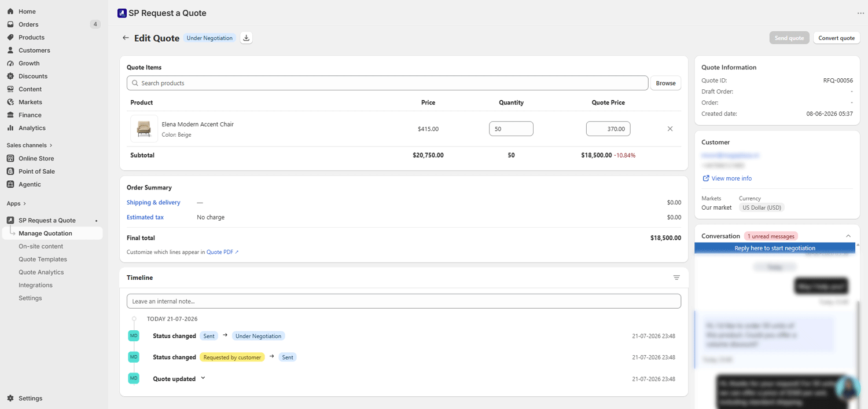Click the Quantity field showing 50
Viewport: 868px width, 409px height.
pos(511,129)
